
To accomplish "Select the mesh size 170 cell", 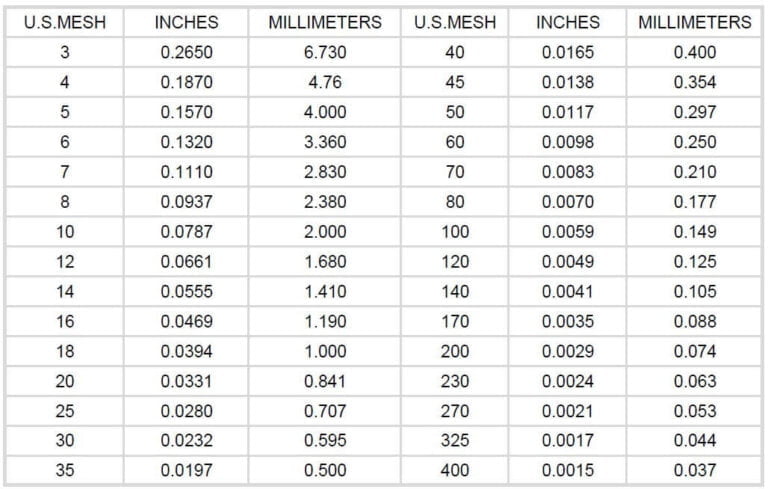I will pyautogui.click(x=454, y=321).
